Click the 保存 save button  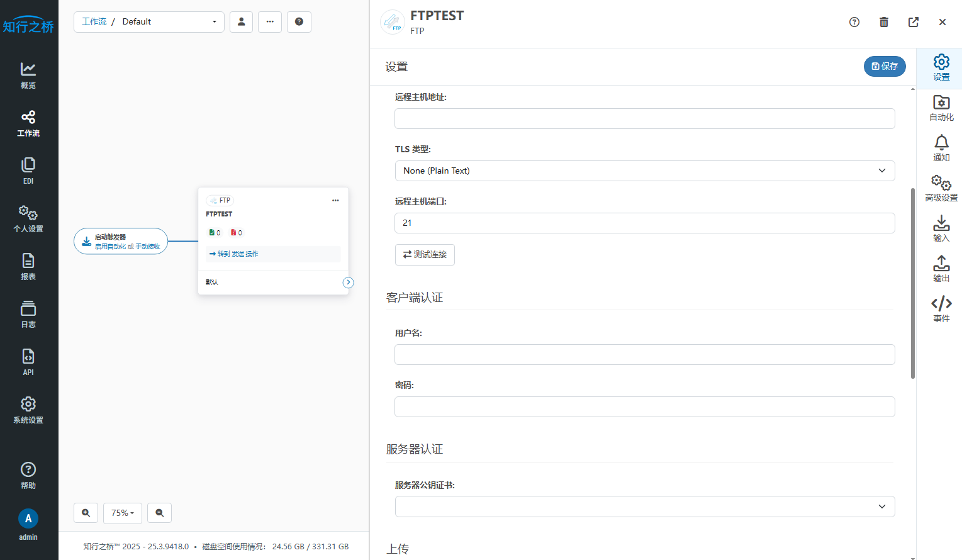tap(884, 66)
